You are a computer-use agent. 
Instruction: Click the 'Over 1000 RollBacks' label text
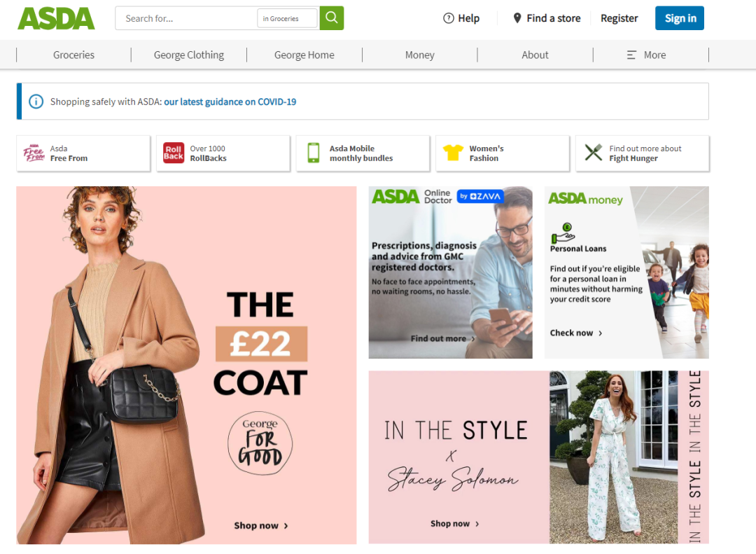pos(209,153)
